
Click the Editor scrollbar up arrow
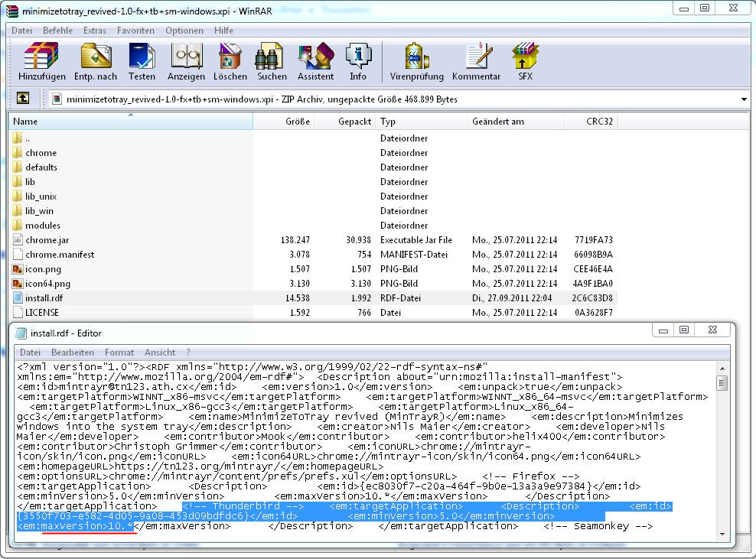tap(722, 368)
